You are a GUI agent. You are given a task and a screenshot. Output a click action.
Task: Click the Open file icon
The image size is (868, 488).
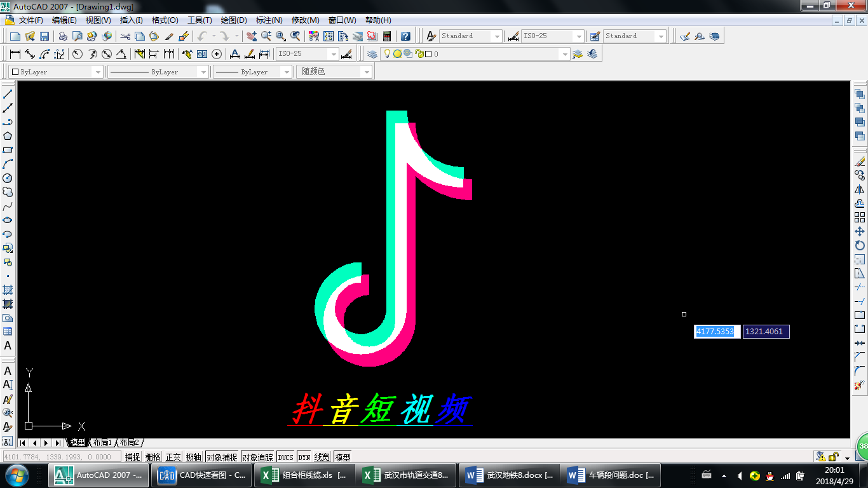[30, 36]
